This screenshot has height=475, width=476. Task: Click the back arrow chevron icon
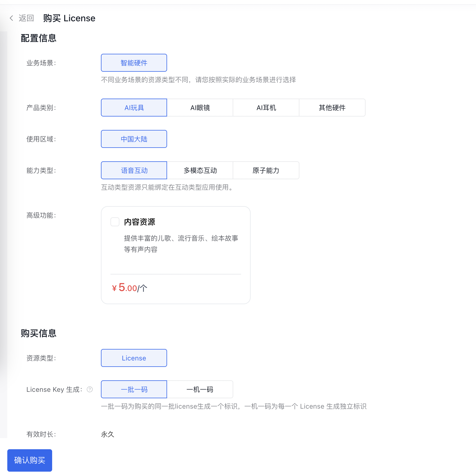pyautogui.click(x=11, y=18)
